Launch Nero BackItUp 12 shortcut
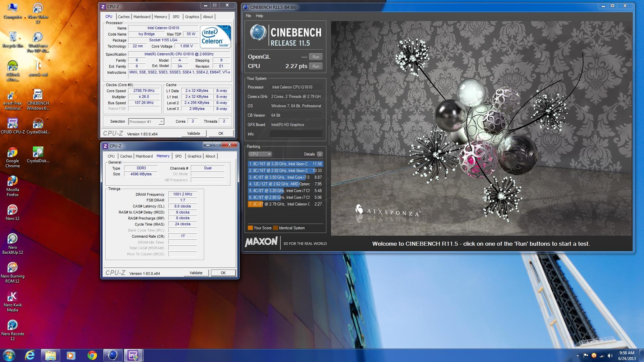 [13, 244]
